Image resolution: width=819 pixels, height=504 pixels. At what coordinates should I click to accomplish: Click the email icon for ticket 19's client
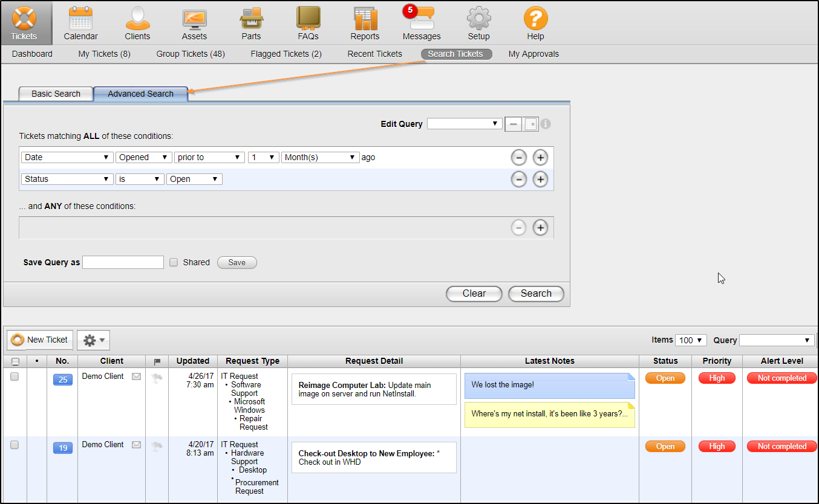[137, 445]
